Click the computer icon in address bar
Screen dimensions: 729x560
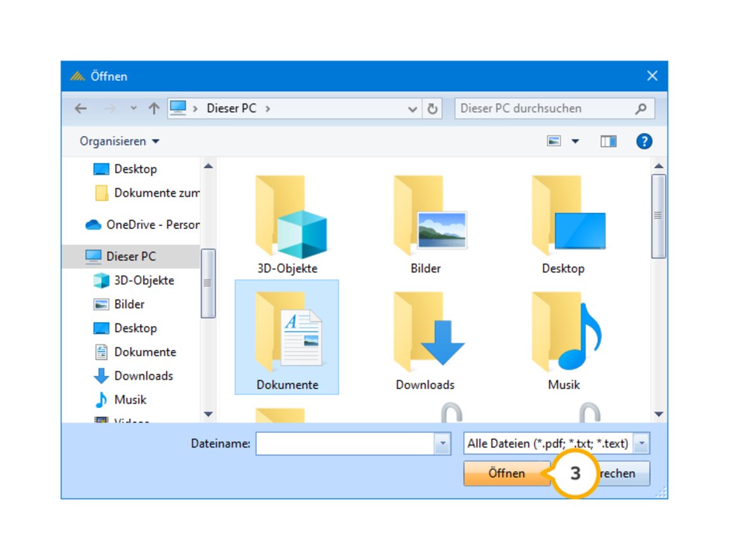coord(178,108)
